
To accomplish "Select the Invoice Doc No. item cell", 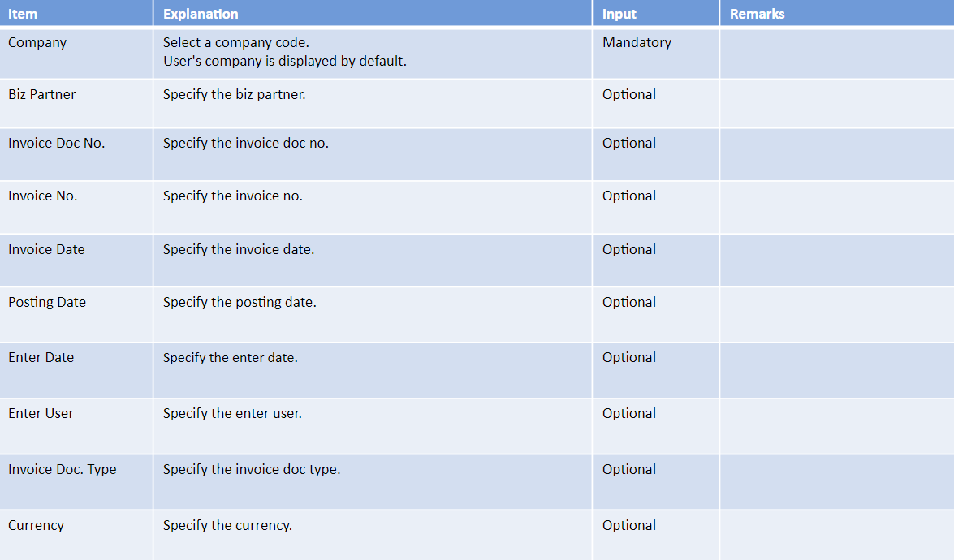I will [76, 154].
